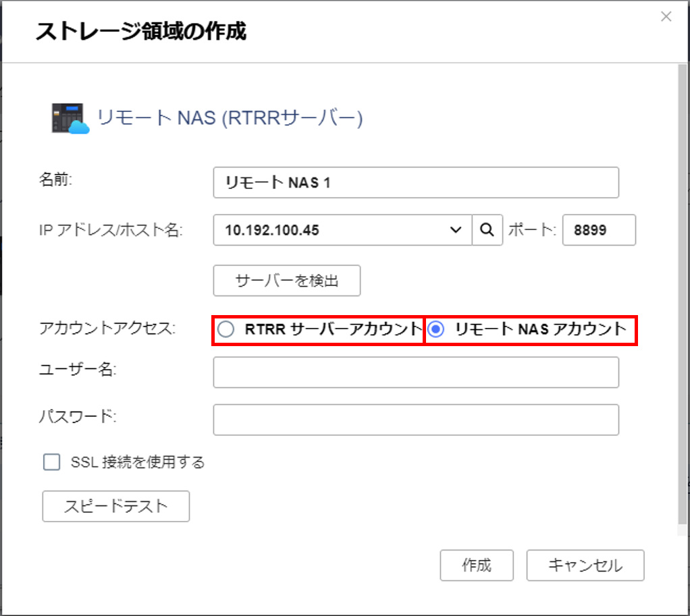Run the スピードテスト button
The image size is (690, 616).
coord(115,506)
